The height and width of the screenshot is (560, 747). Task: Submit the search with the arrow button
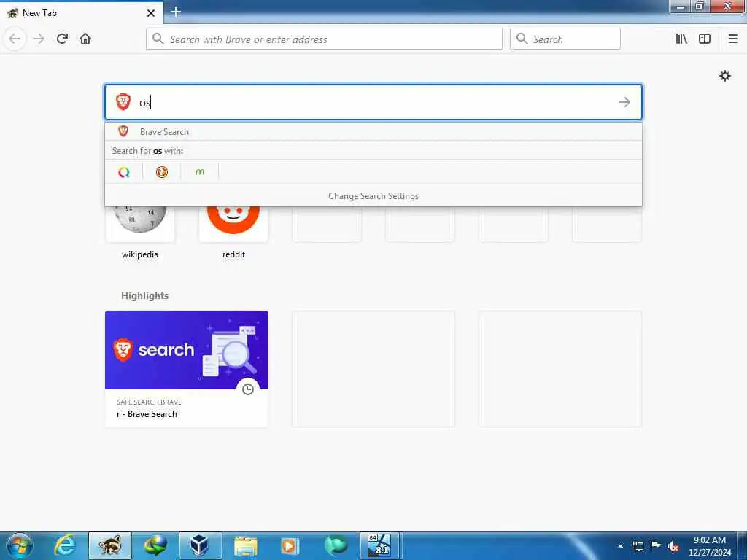click(x=624, y=102)
